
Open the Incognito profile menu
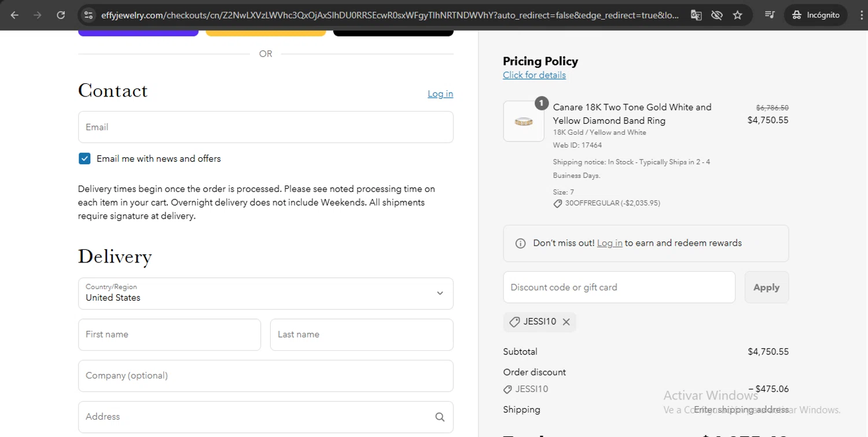[x=815, y=15]
